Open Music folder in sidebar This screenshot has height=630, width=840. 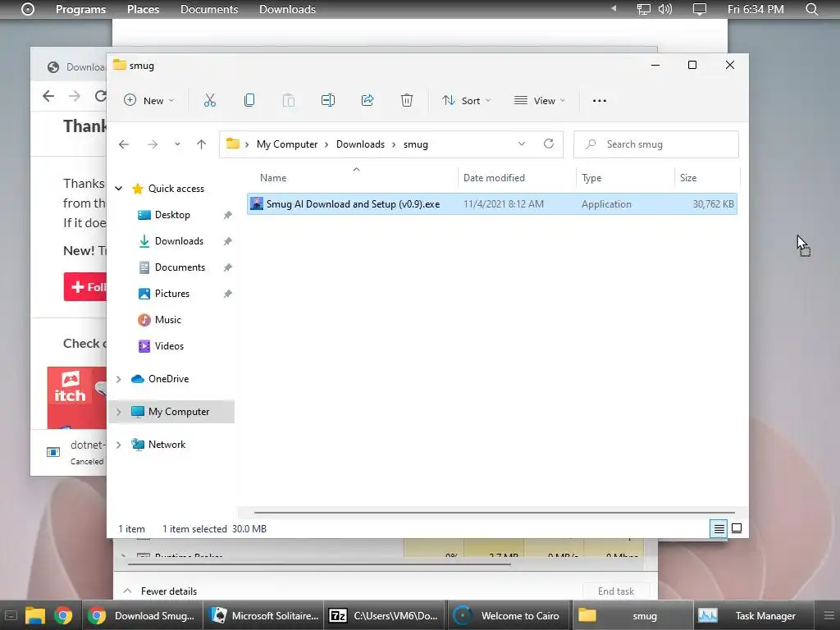(167, 320)
